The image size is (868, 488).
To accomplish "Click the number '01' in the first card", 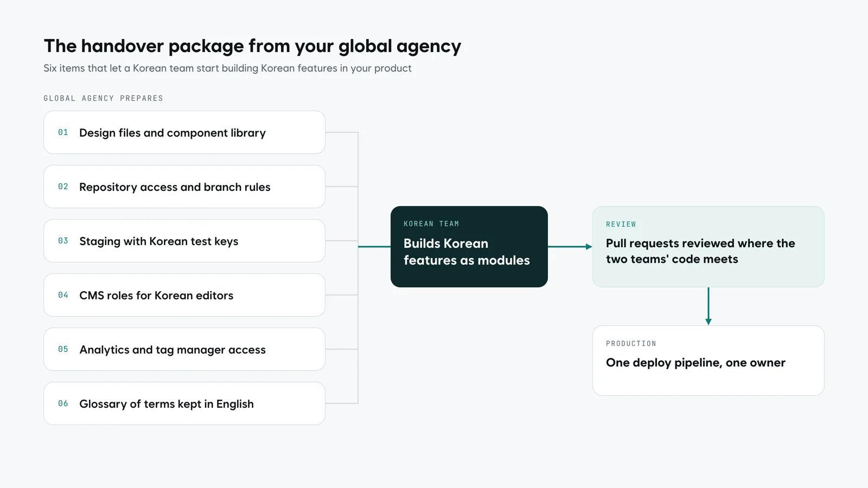I will pyautogui.click(x=63, y=132).
